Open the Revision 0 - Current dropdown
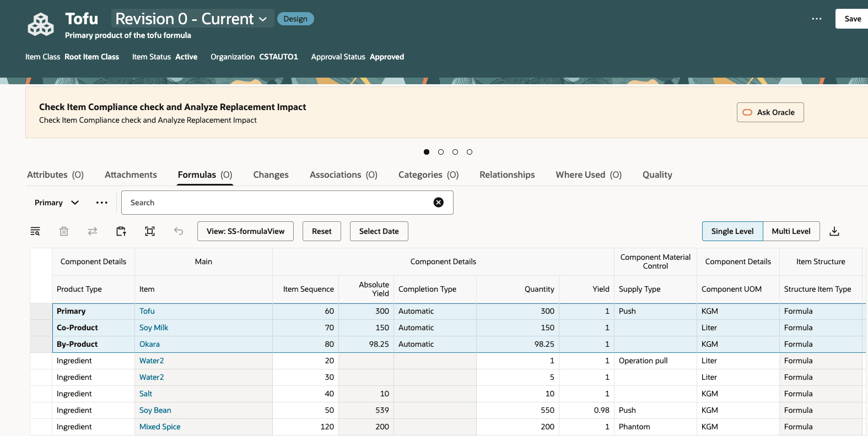 (191, 19)
